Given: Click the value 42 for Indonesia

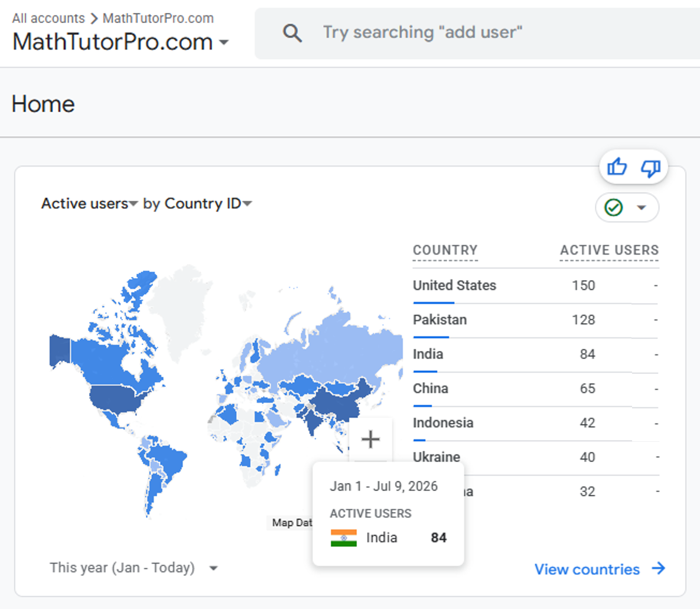Looking at the screenshot, I should point(588,424).
